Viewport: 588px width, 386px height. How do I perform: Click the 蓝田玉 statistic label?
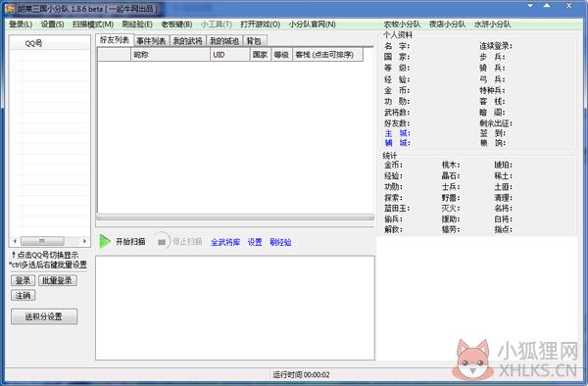tap(397, 209)
